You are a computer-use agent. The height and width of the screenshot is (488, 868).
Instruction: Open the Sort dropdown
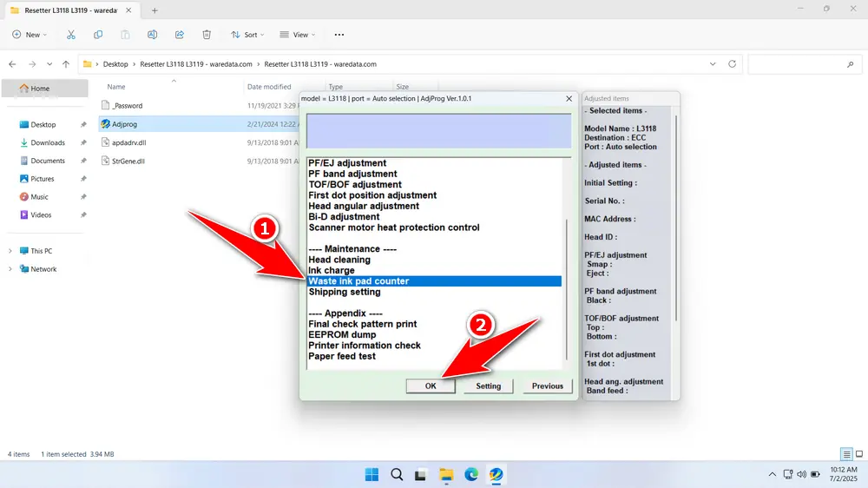[247, 35]
